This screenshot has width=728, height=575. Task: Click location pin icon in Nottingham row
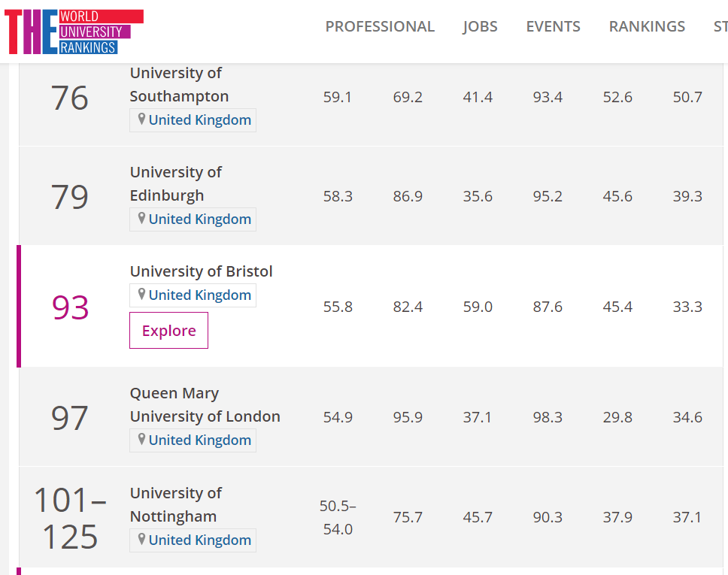pyautogui.click(x=141, y=539)
